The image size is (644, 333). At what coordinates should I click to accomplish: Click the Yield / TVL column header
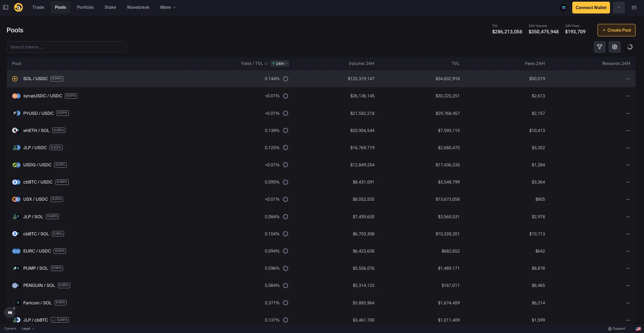pyautogui.click(x=252, y=64)
